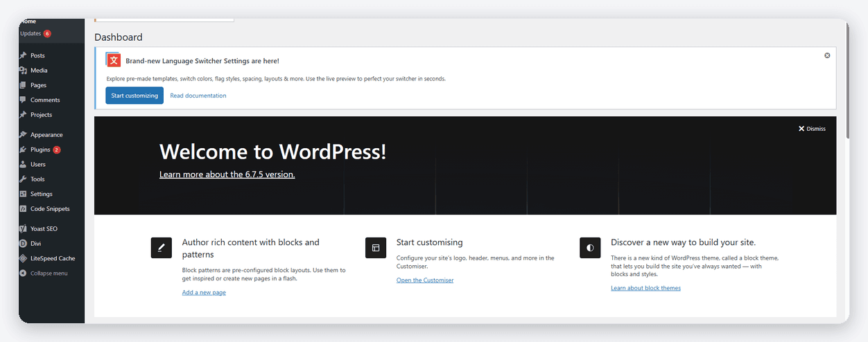The height and width of the screenshot is (342, 868).
Task: Click the Add a new page link
Action: [x=204, y=293]
